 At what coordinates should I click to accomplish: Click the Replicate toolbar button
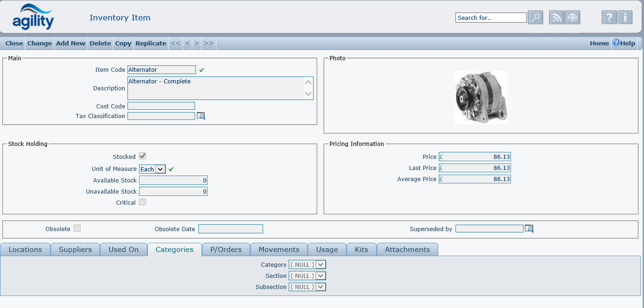151,43
